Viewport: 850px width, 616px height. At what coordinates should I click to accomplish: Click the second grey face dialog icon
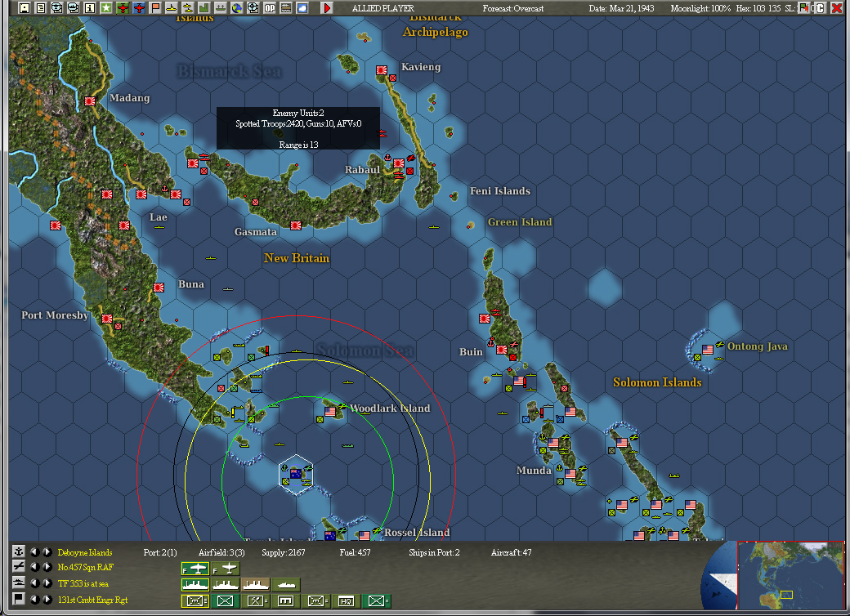74,7
